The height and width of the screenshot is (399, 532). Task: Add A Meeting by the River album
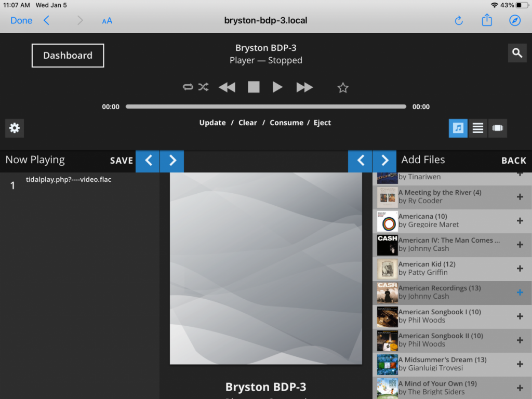520,197
